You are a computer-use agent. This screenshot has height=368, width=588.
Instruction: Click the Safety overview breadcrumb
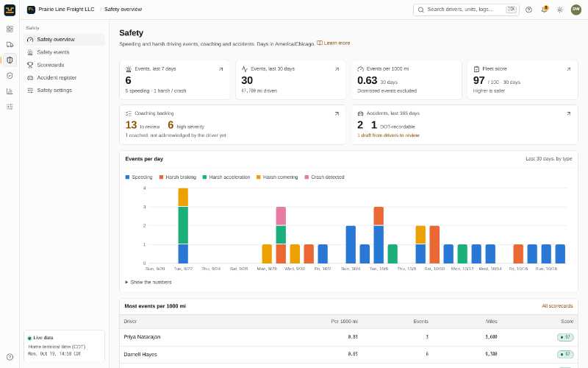(123, 10)
